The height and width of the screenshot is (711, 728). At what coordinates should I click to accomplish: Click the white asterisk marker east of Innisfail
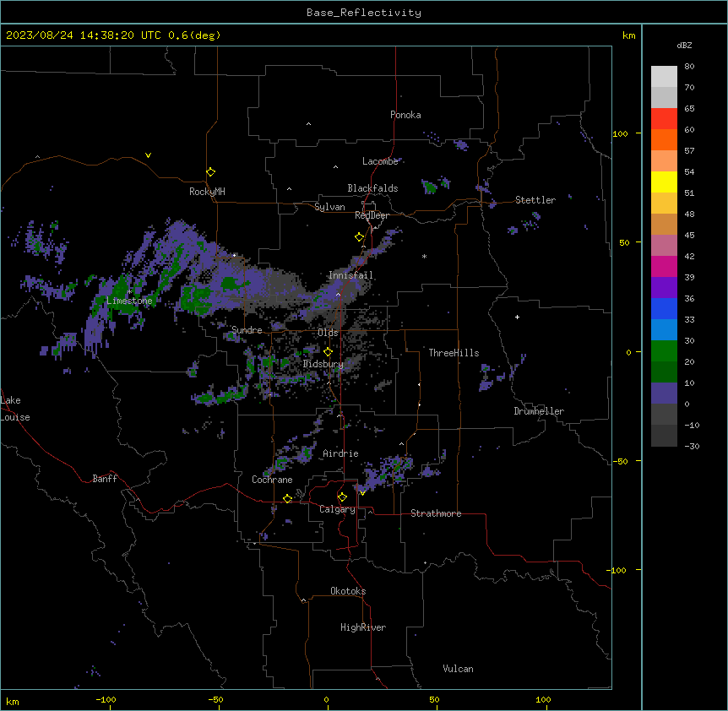424,256
